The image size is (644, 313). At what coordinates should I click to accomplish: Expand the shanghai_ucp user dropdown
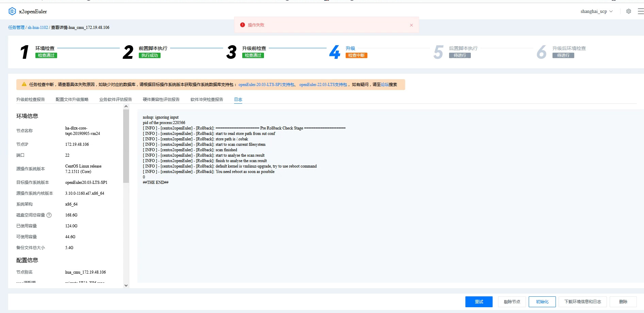tap(596, 11)
